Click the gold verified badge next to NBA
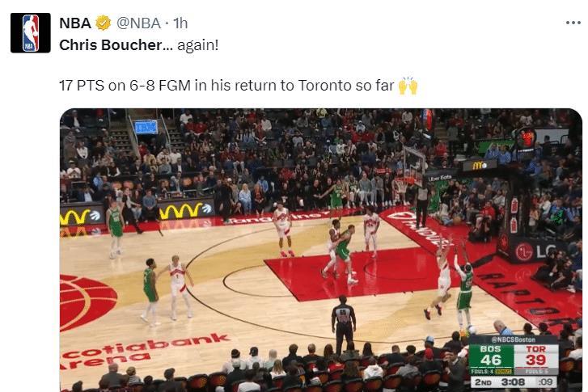Image resolution: width=588 pixels, height=392 pixels. tap(104, 23)
